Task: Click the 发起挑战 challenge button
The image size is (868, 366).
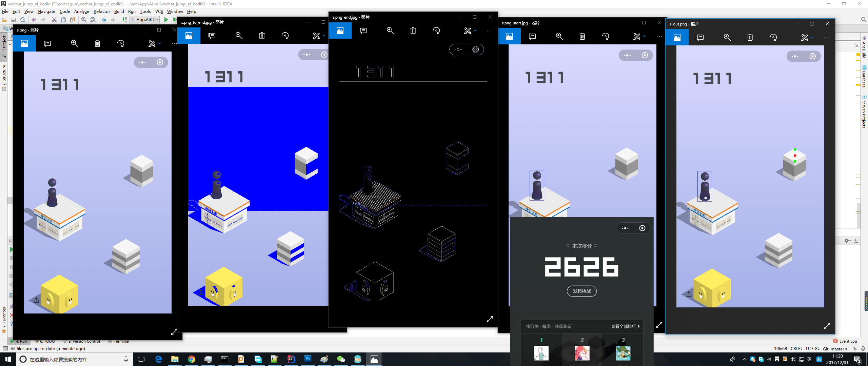Action: pos(581,291)
